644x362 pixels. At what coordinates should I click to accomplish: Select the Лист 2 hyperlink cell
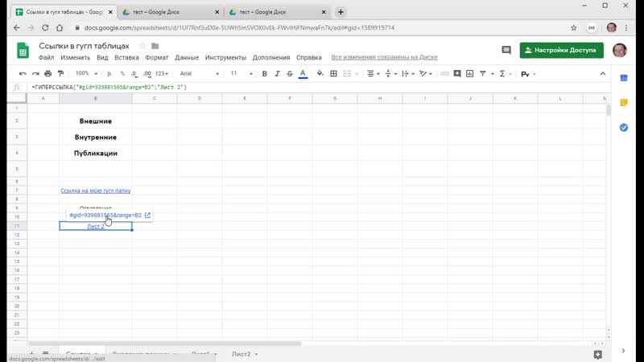[96, 226]
